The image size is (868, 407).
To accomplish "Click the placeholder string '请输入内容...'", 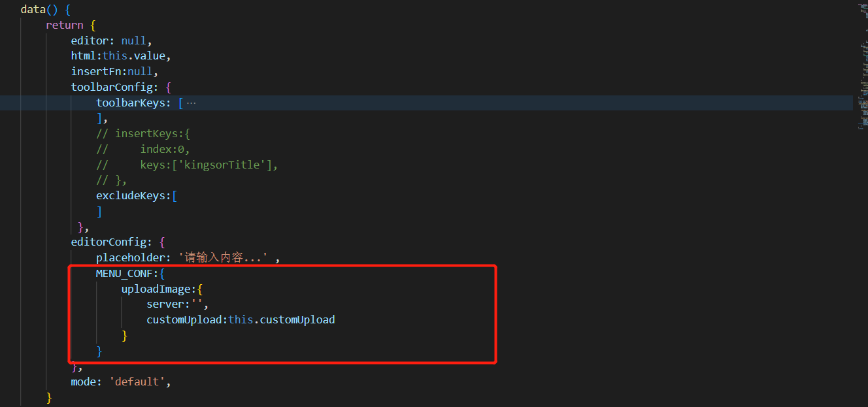I will tap(224, 258).
